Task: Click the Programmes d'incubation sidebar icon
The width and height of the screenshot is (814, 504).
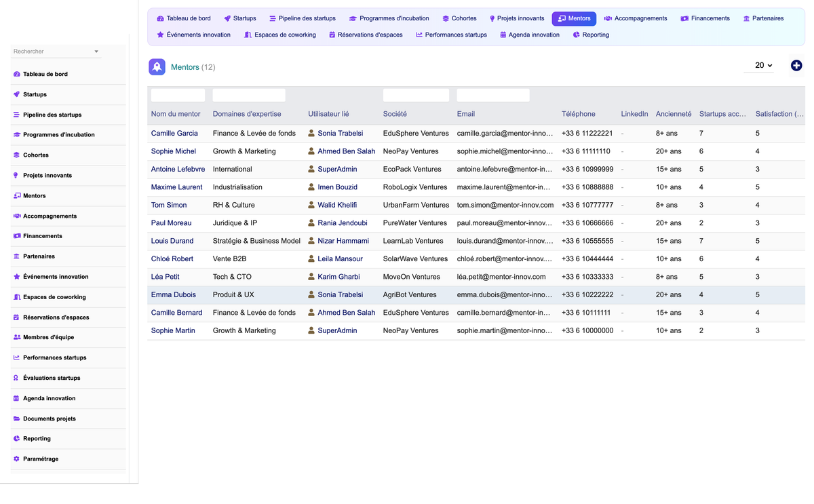Action: pyautogui.click(x=17, y=135)
